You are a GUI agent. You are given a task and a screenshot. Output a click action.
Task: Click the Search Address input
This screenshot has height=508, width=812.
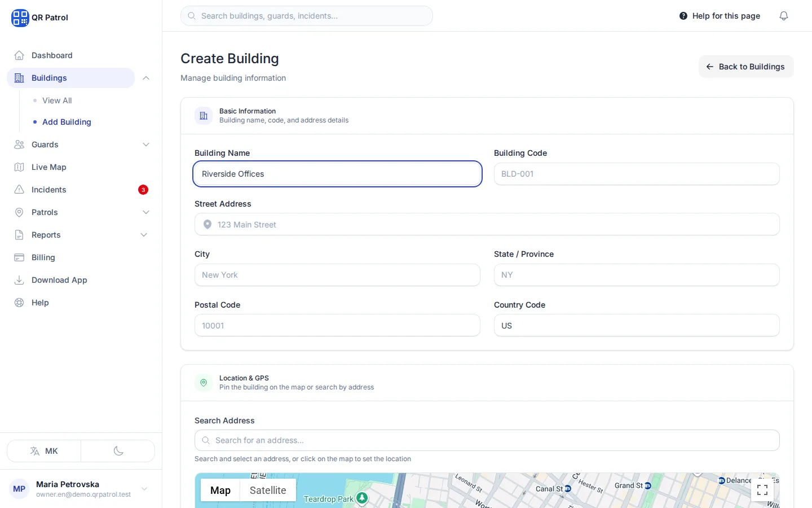487,440
